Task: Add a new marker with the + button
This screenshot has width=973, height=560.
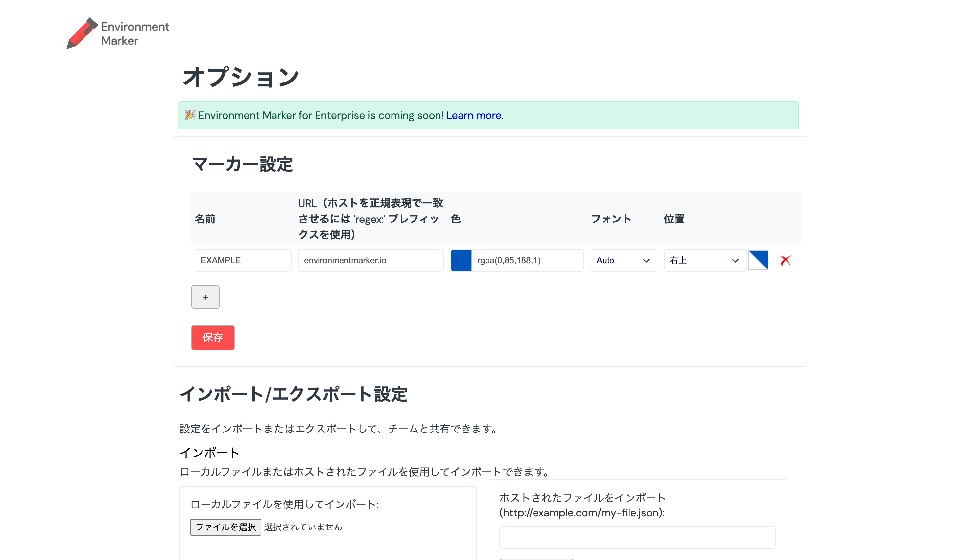Action: click(x=205, y=296)
